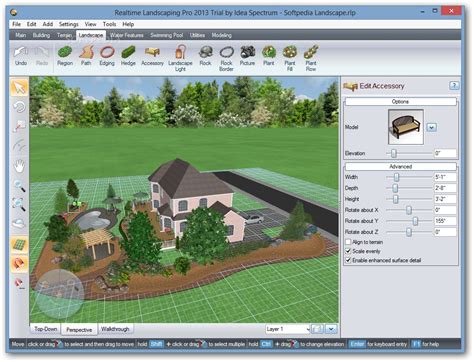Click the orbit view icon in left sidebar
Image resolution: width=474 pixels, height=362 pixels.
coord(19,223)
